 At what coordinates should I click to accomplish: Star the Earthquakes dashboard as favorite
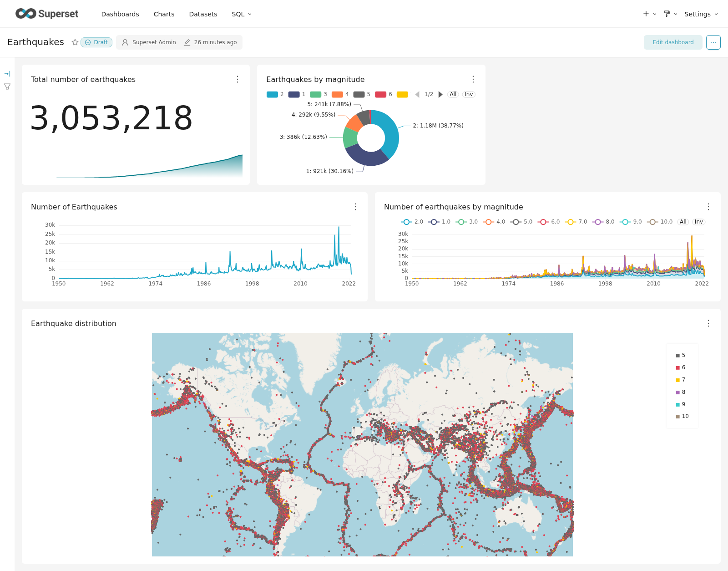tap(75, 42)
